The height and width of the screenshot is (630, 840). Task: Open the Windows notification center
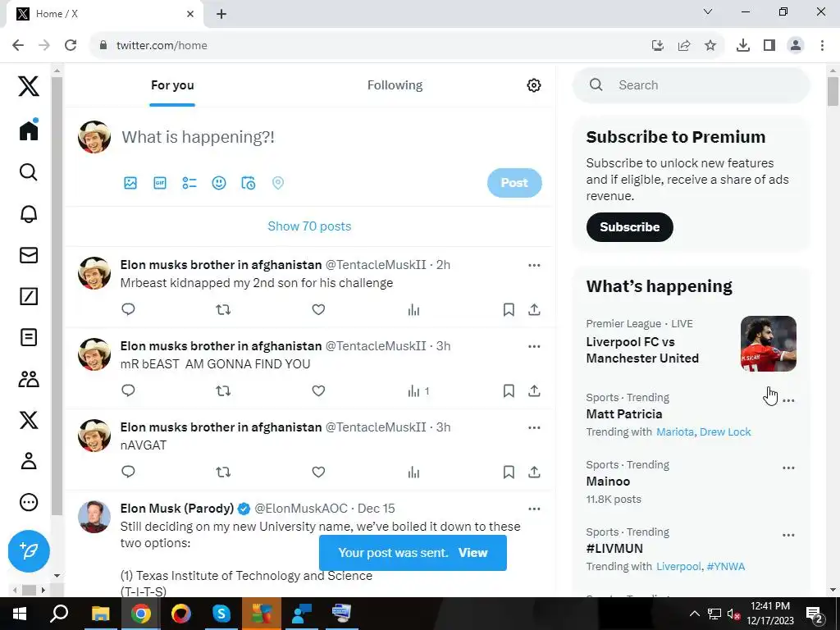pos(815,614)
